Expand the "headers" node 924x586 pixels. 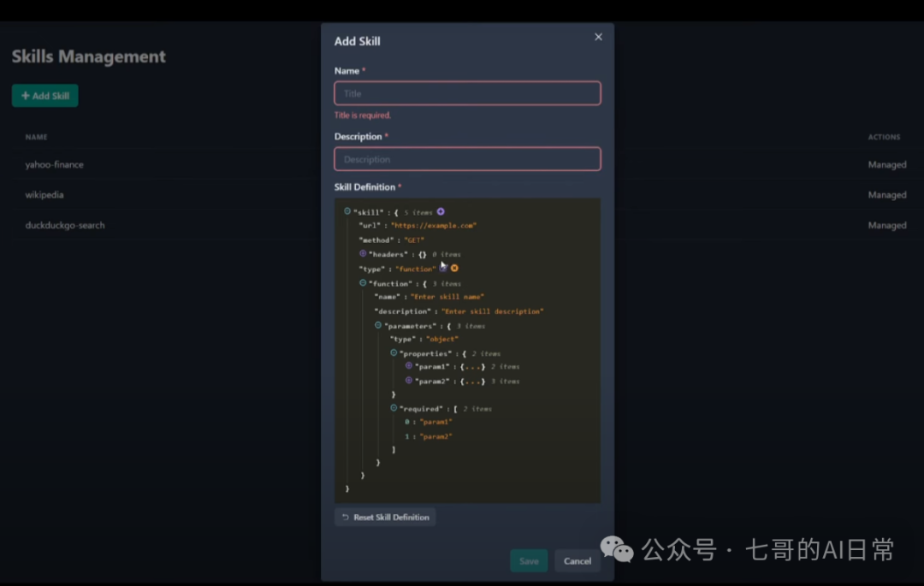coord(363,254)
